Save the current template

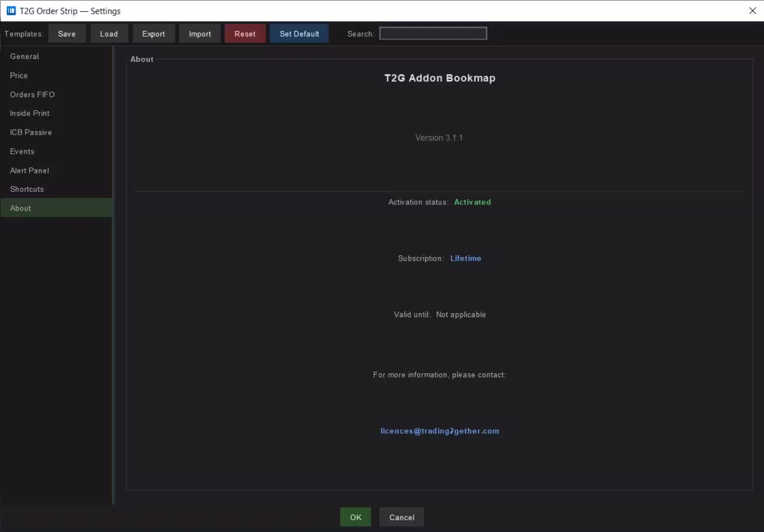[x=67, y=34]
